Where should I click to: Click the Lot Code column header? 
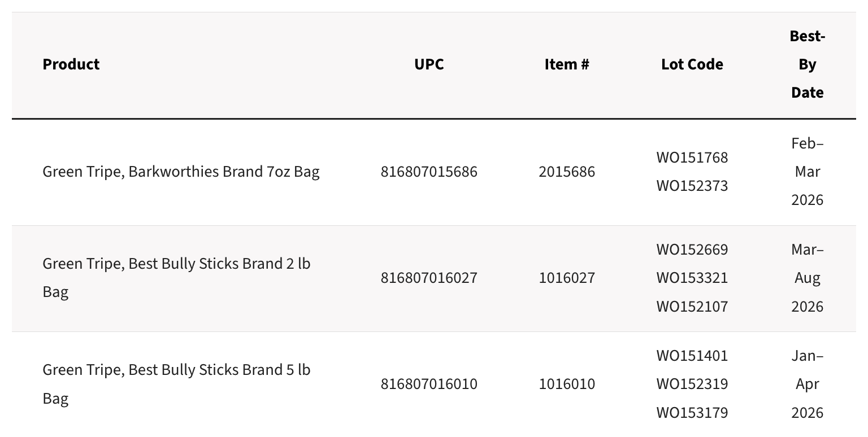point(692,64)
